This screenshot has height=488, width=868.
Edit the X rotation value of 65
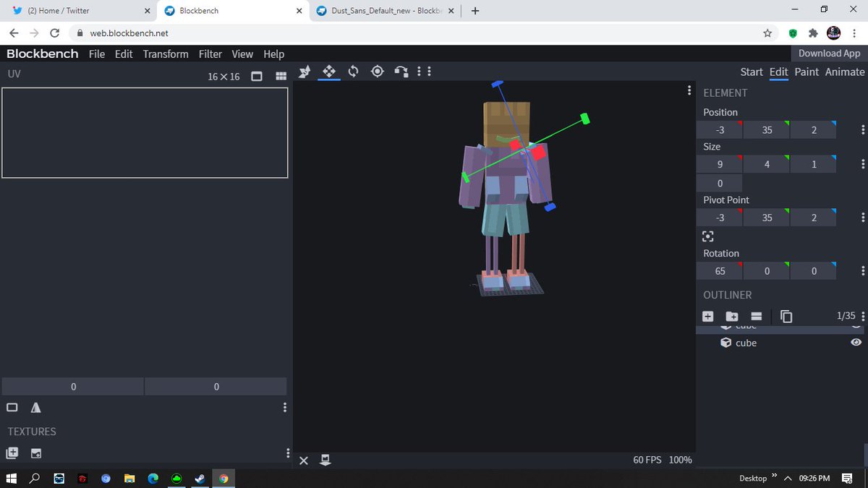point(719,270)
